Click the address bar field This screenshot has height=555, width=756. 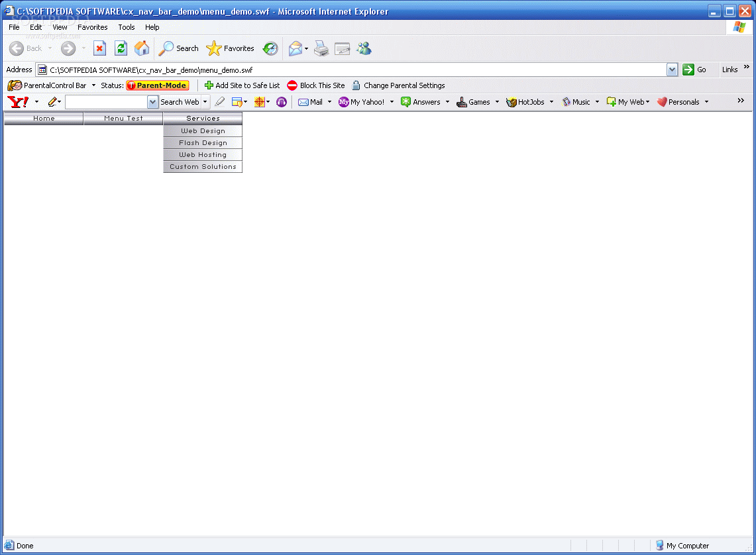pyautogui.click(x=351, y=70)
